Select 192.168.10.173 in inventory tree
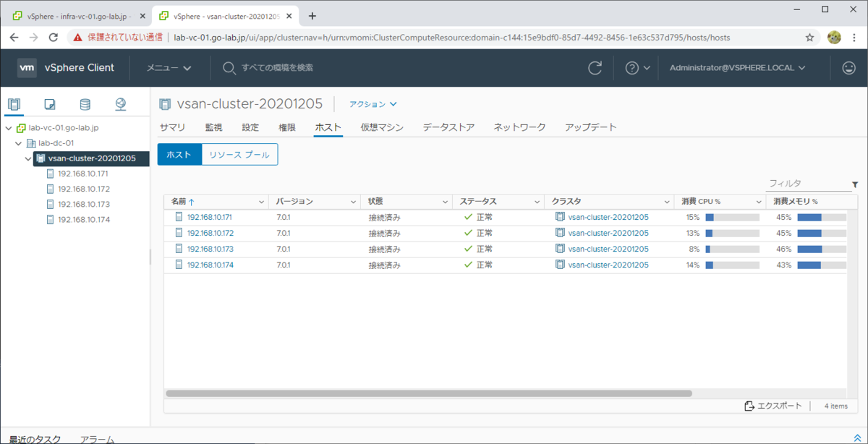 pos(84,204)
